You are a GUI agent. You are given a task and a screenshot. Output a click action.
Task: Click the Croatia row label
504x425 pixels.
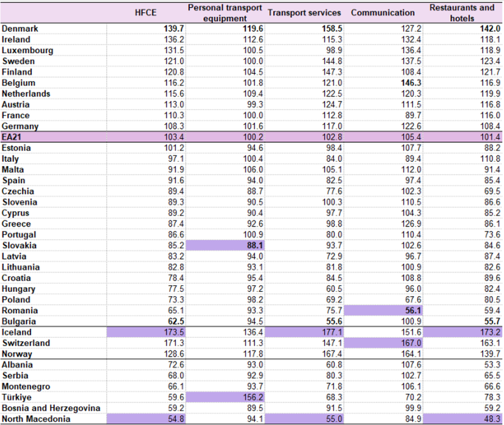click(16, 278)
